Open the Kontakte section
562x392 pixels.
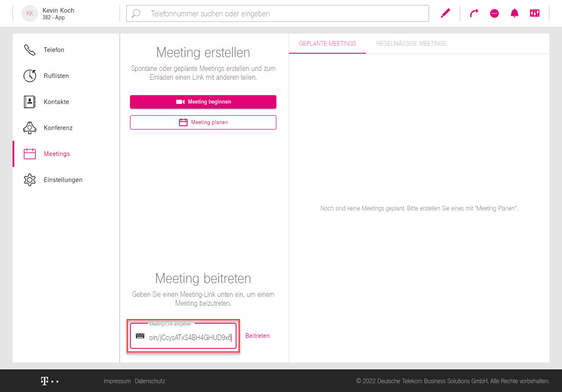[56, 102]
